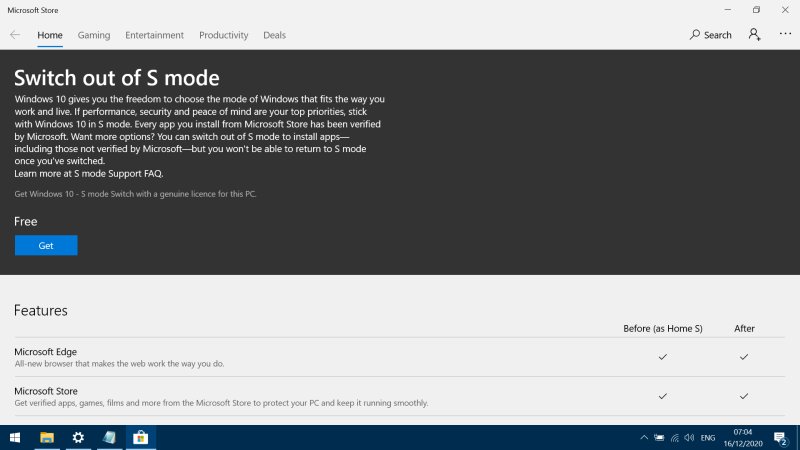Click the Microsoft Edge Before checkmark
This screenshot has height=450, width=800.
coord(663,357)
